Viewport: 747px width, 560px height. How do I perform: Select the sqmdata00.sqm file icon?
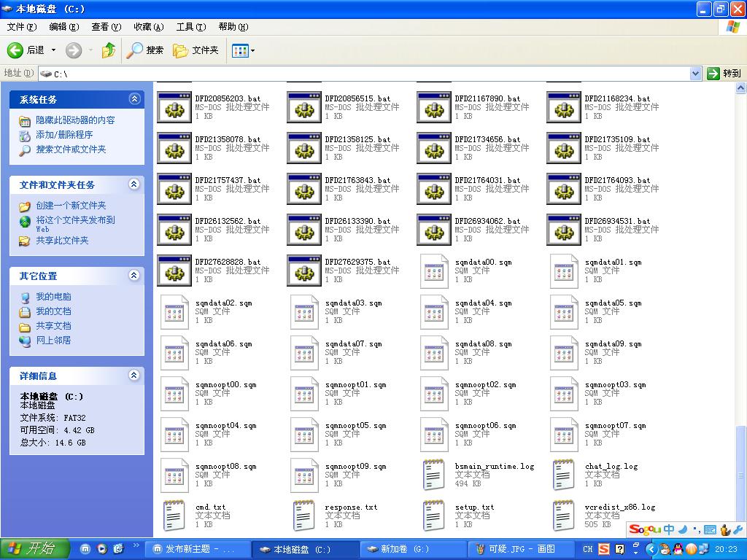[x=434, y=271]
